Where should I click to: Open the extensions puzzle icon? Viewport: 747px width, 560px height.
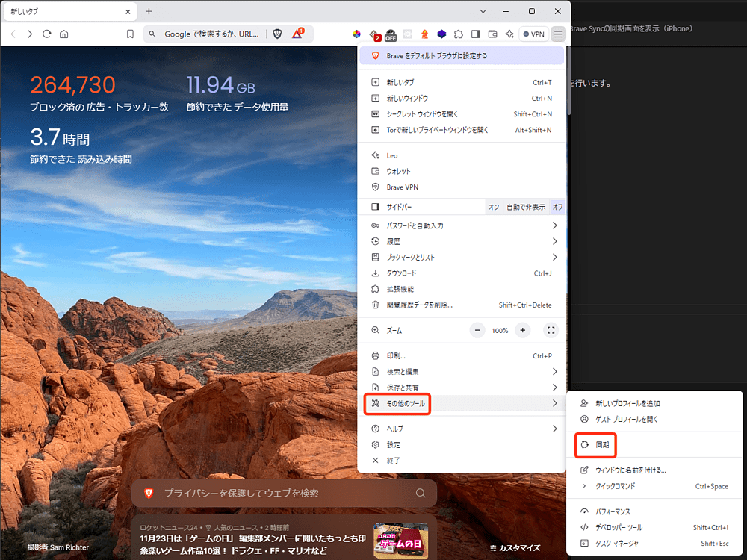click(x=458, y=34)
